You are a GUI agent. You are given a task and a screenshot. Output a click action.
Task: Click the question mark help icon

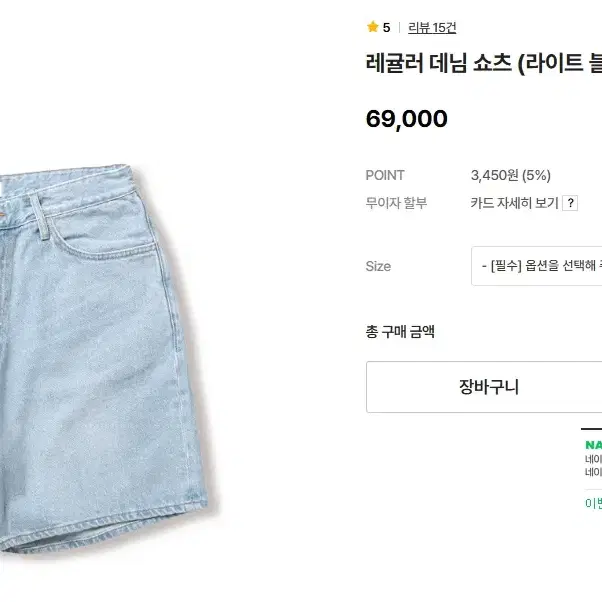point(570,203)
